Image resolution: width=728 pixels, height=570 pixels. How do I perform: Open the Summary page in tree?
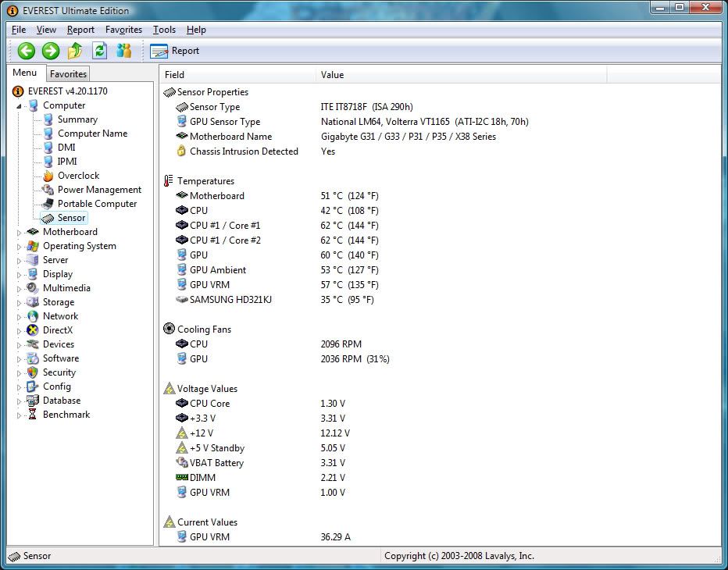point(77,119)
